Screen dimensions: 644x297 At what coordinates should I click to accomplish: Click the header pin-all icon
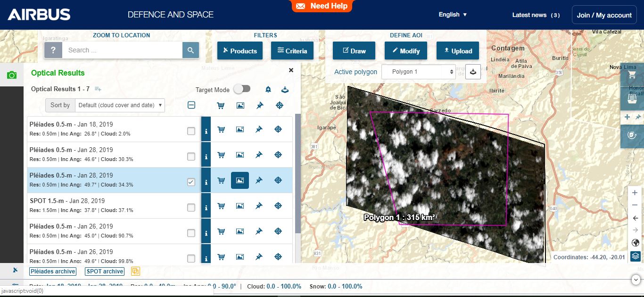pos(259,106)
